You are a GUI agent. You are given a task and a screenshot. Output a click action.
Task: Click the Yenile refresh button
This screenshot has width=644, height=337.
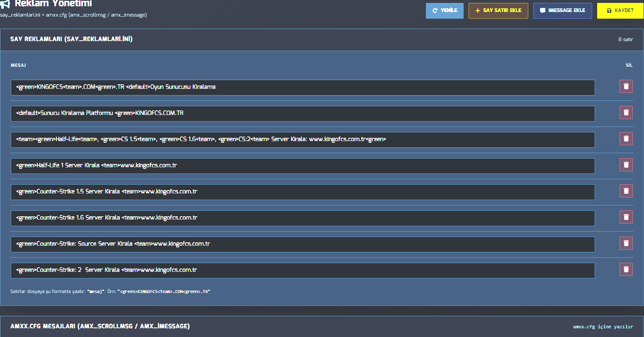coord(445,10)
